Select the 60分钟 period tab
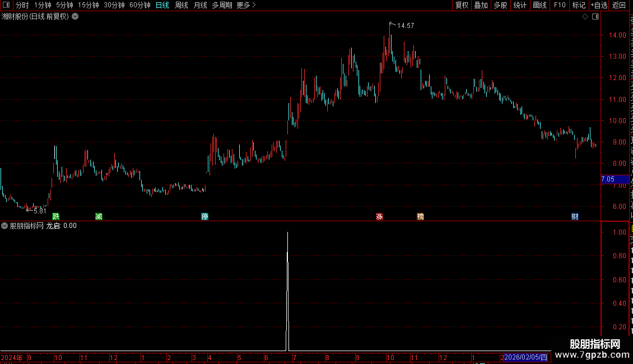 139,5
